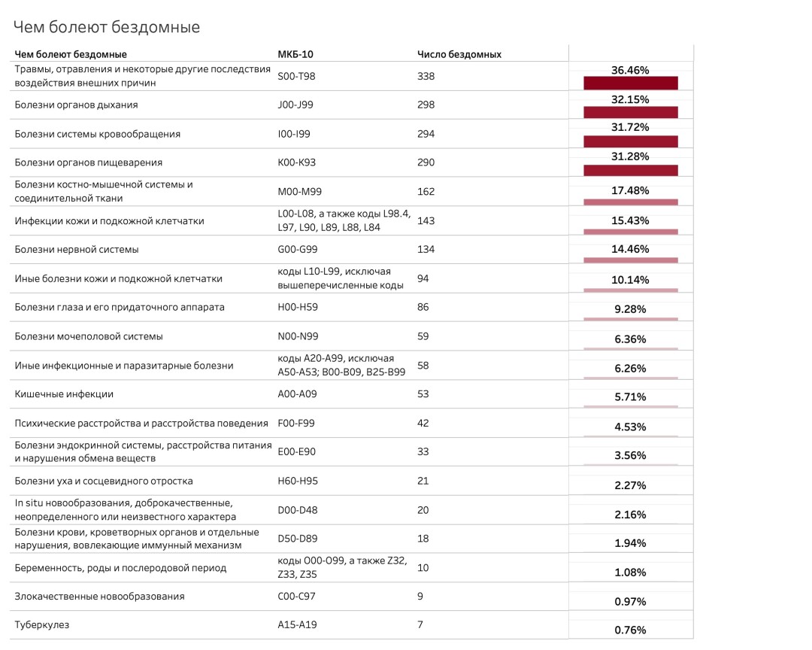Image resolution: width=812 pixels, height=650 pixels.
Task: Click the "Чем болеют бездомные" column header
Action: [x=71, y=54]
